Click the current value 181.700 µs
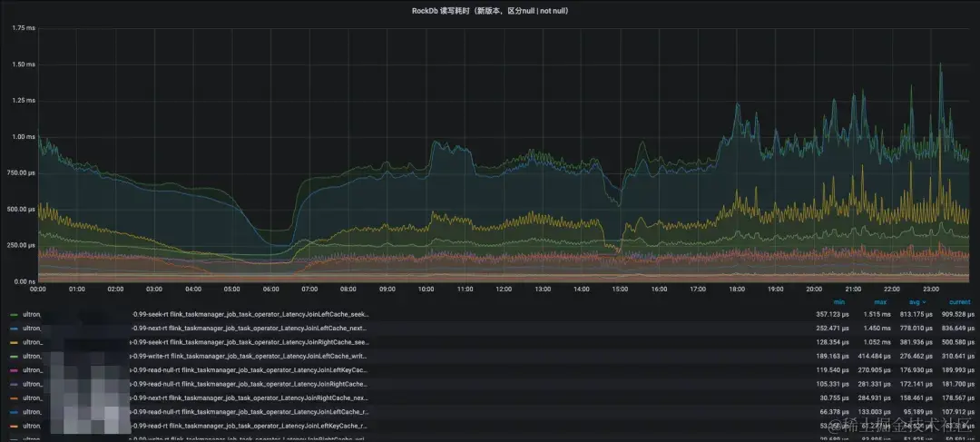Screen dimensions: 980x442 pyautogui.click(x=957, y=384)
